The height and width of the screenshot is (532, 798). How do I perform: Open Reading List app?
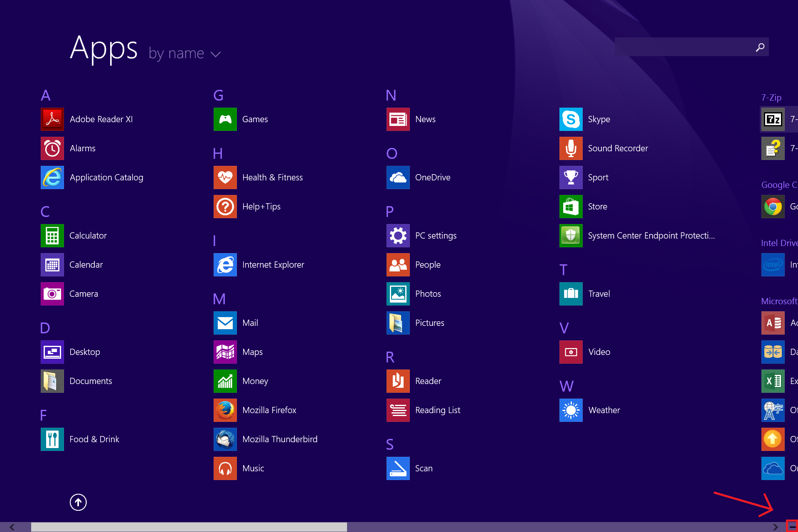click(x=398, y=410)
